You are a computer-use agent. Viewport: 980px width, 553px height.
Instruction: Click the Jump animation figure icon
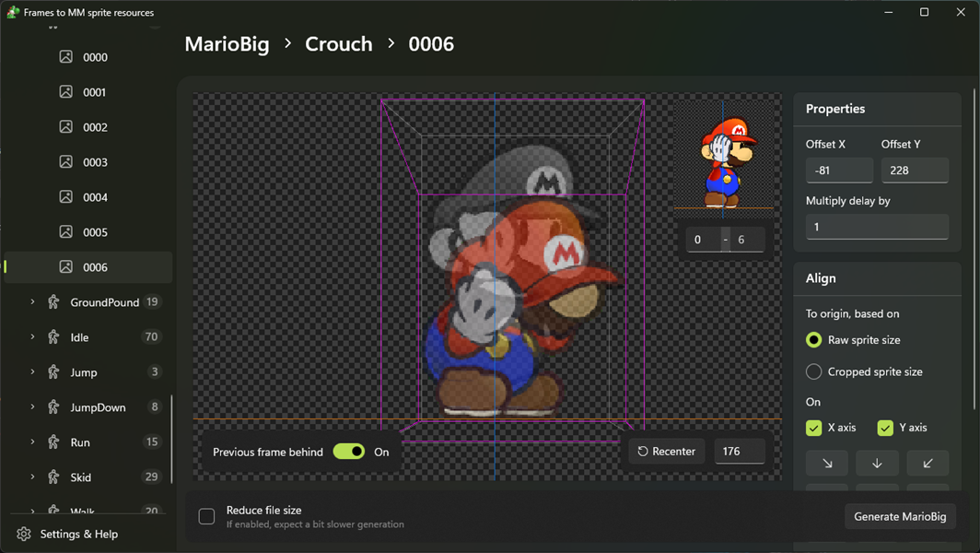click(x=53, y=372)
